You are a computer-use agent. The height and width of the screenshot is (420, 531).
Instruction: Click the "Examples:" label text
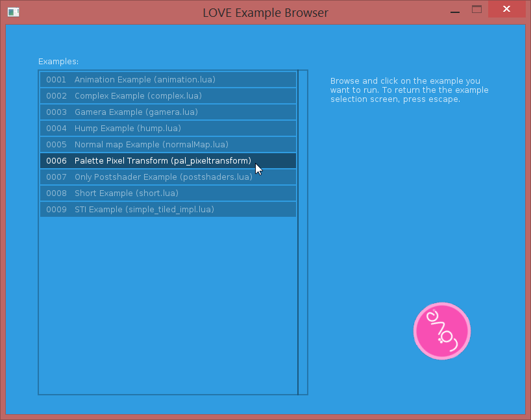pyautogui.click(x=58, y=62)
